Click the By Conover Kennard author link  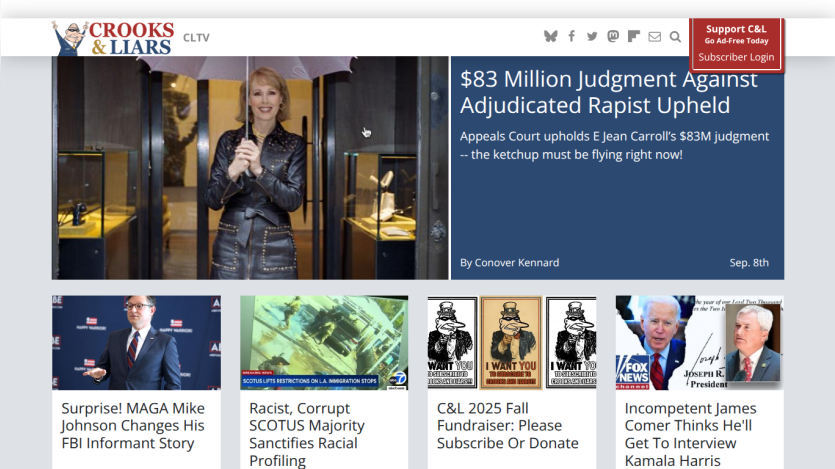(510, 262)
